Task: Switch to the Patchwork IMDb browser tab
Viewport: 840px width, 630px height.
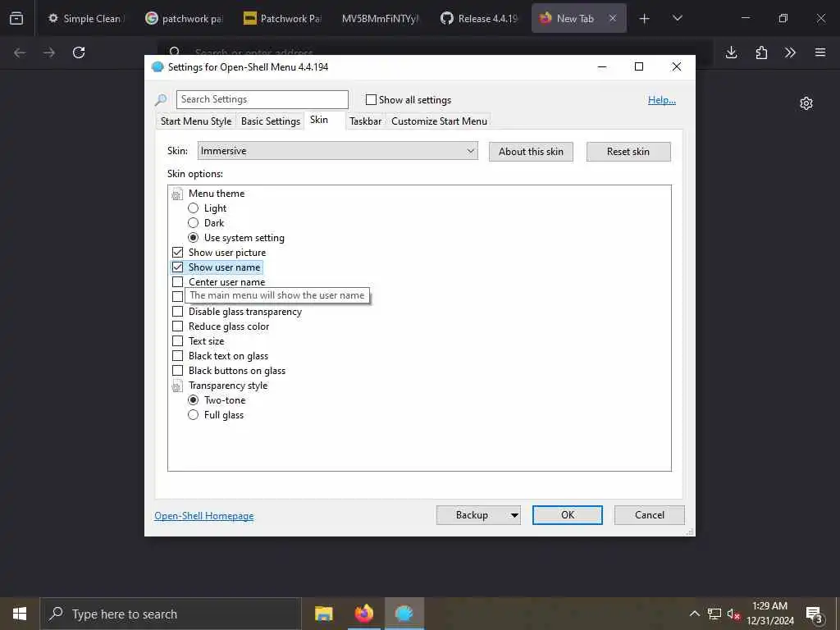Action: click(x=282, y=18)
